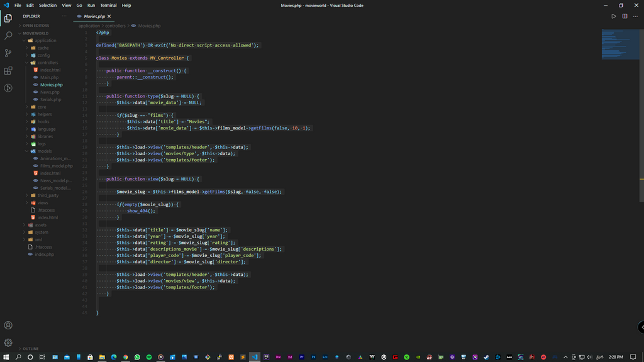The height and width of the screenshot is (362, 644).
Task: Click the controllers breadcrumb segment
Action: 116,26
